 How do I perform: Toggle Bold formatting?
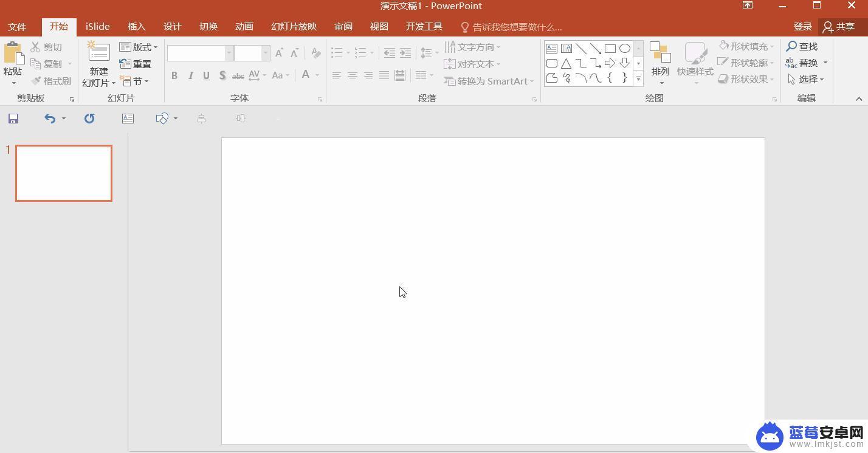174,75
